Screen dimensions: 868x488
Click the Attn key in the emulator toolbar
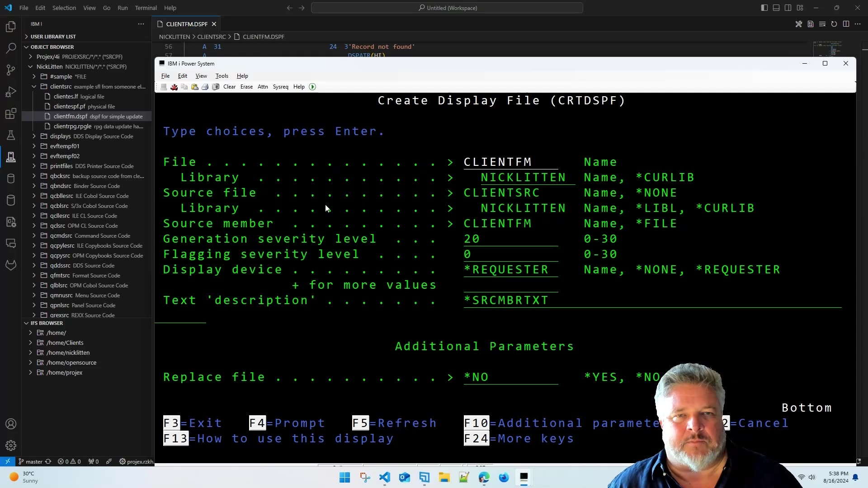pos(263,87)
